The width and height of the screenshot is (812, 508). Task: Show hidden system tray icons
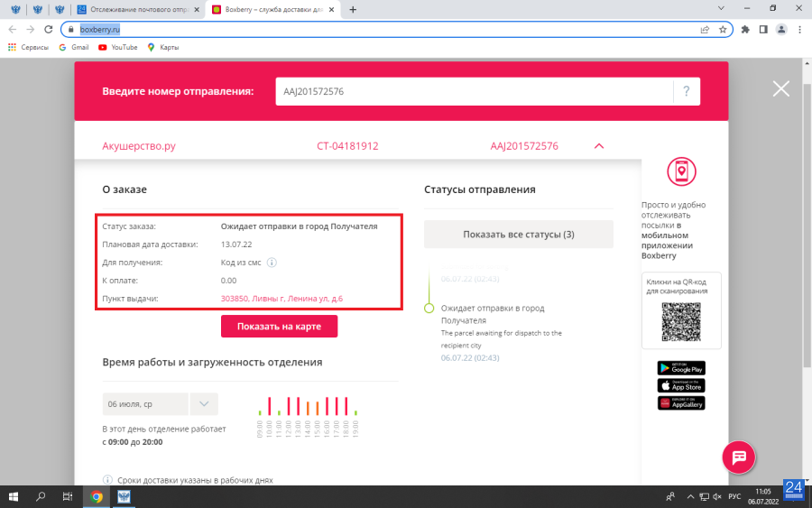[690, 496]
